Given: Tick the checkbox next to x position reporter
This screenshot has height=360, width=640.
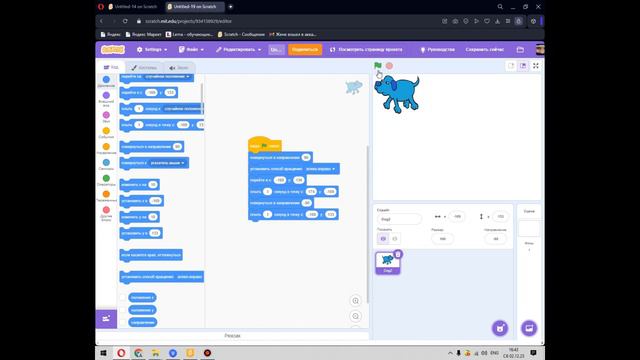Looking at the screenshot, I should pyautogui.click(x=123, y=298).
